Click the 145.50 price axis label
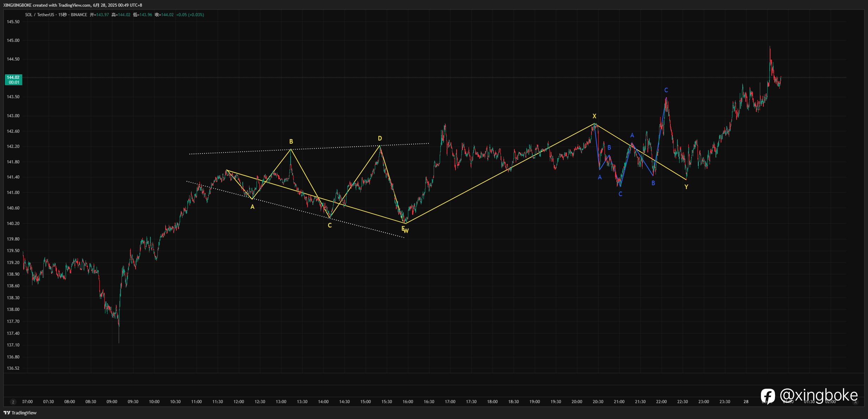Screen dimensions: 868x419 (13, 22)
